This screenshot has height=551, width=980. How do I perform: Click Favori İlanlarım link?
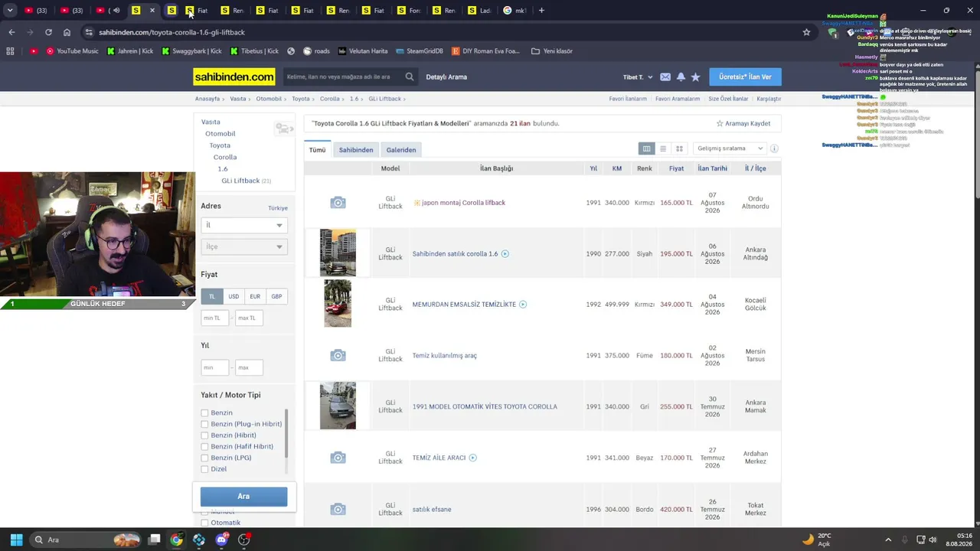pyautogui.click(x=628, y=99)
